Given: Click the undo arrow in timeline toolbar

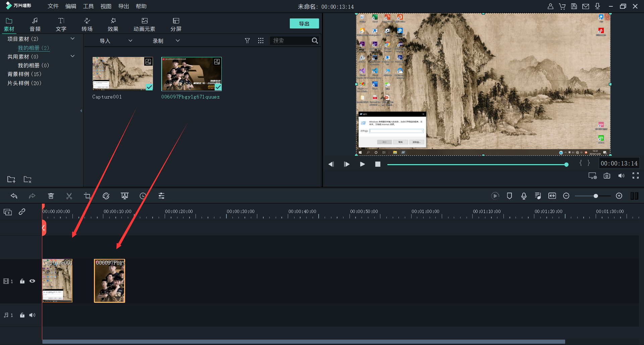Looking at the screenshot, I should coord(14,196).
